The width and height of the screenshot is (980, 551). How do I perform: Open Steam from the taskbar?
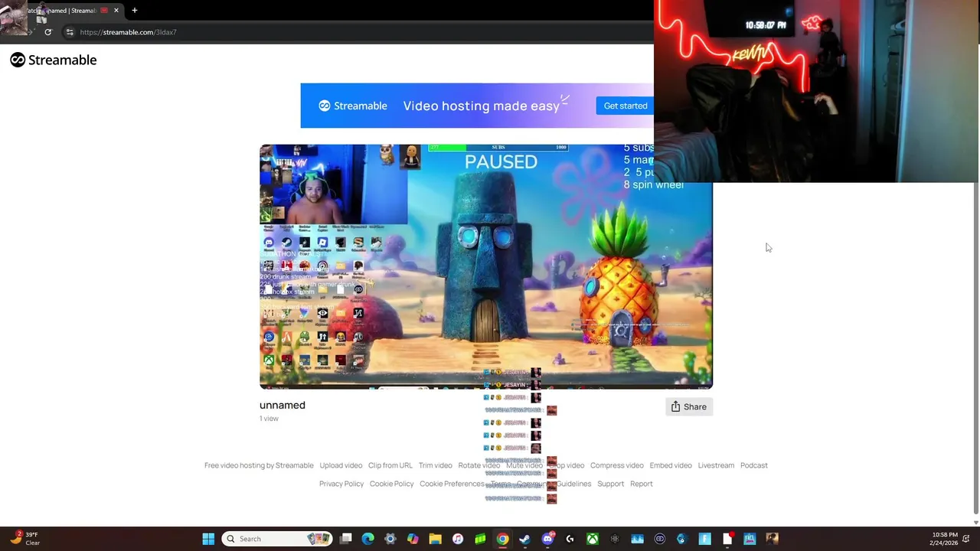click(524, 539)
